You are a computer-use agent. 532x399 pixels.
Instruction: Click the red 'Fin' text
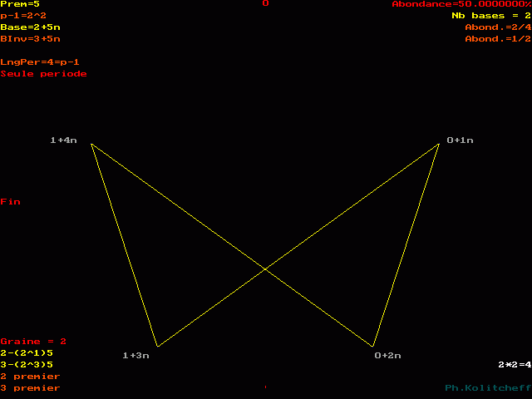[x=11, y=202]
